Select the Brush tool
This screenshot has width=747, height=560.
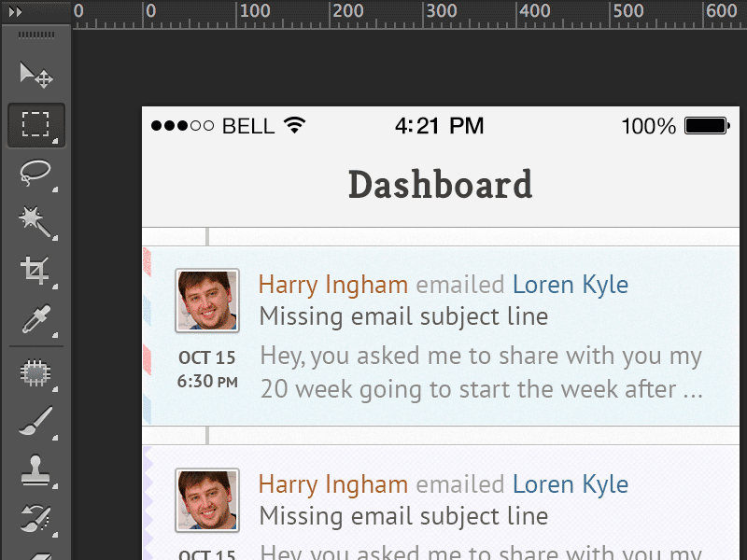(x=36, y=421)
